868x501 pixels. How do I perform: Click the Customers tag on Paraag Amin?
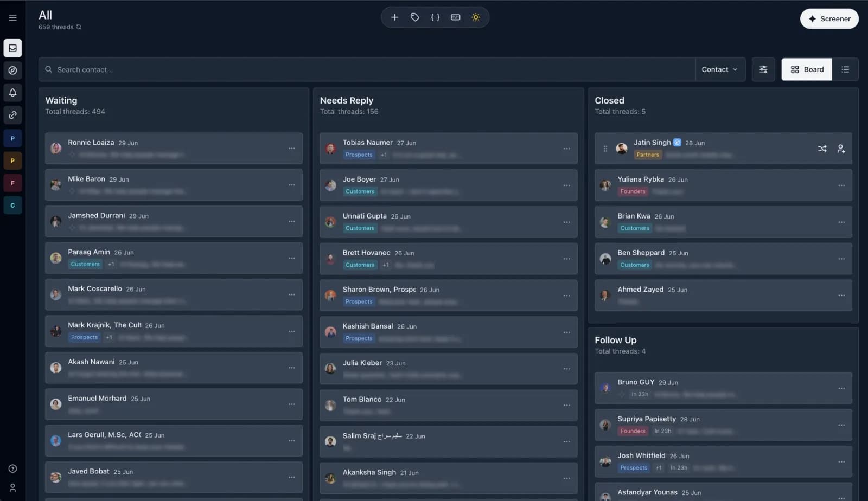click(85, 265)
